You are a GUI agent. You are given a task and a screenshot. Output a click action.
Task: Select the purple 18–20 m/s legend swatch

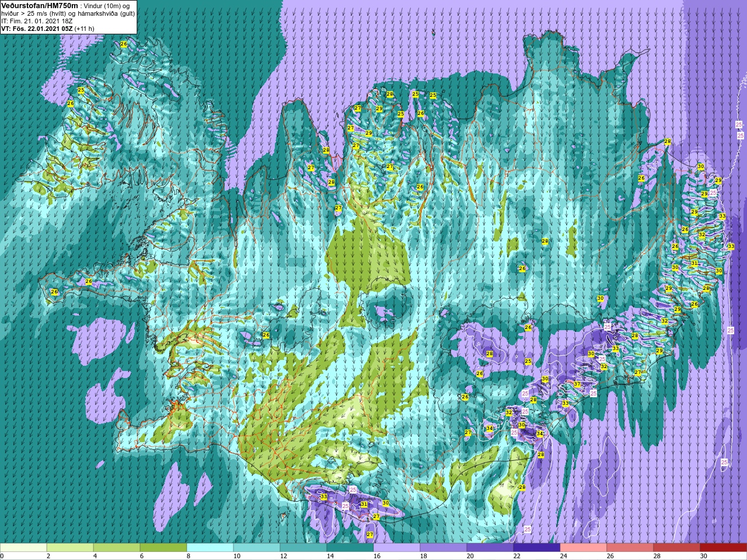coord(444,548)
